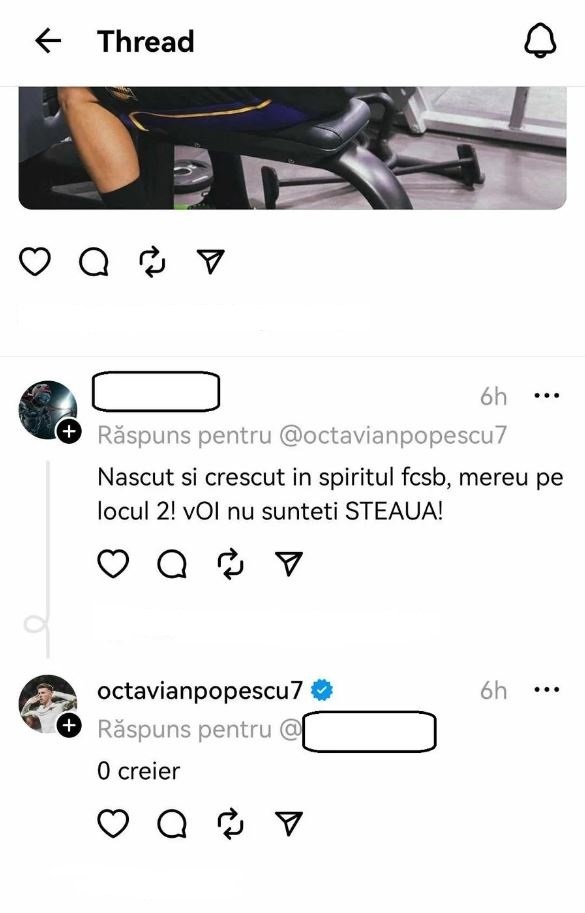Open more options for octavianpopescu7's reply

point(547,689)
